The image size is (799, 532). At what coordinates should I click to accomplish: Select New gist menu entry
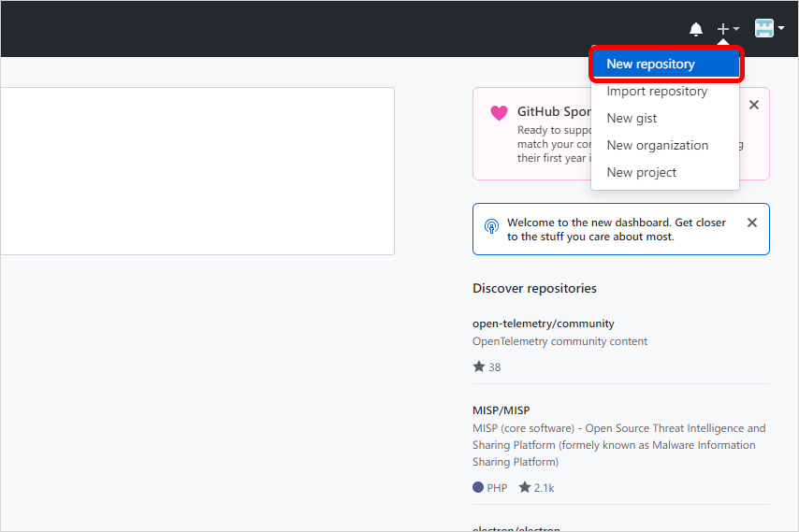pyautogui.click(x=665, y=118)
